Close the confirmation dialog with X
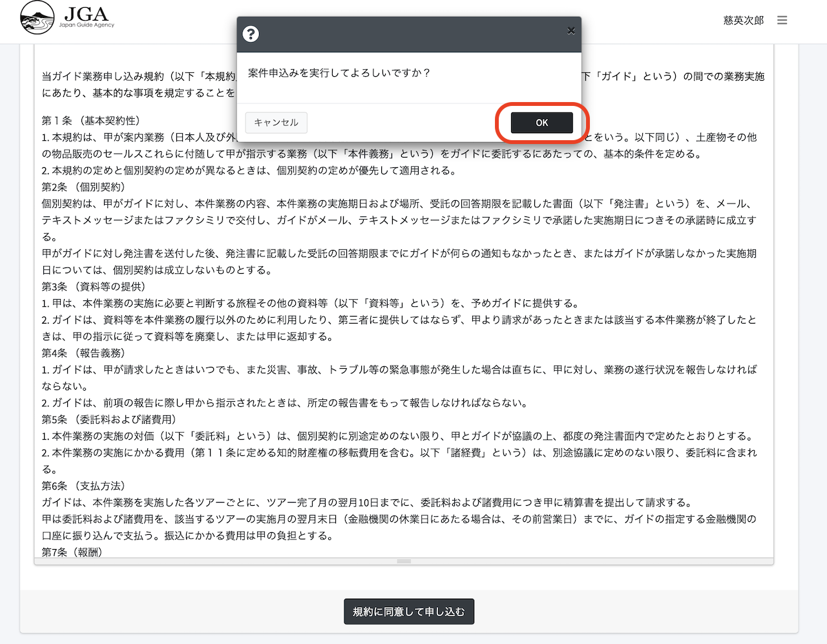The height and width of the screenshot is (644, 827). [571, 30]
